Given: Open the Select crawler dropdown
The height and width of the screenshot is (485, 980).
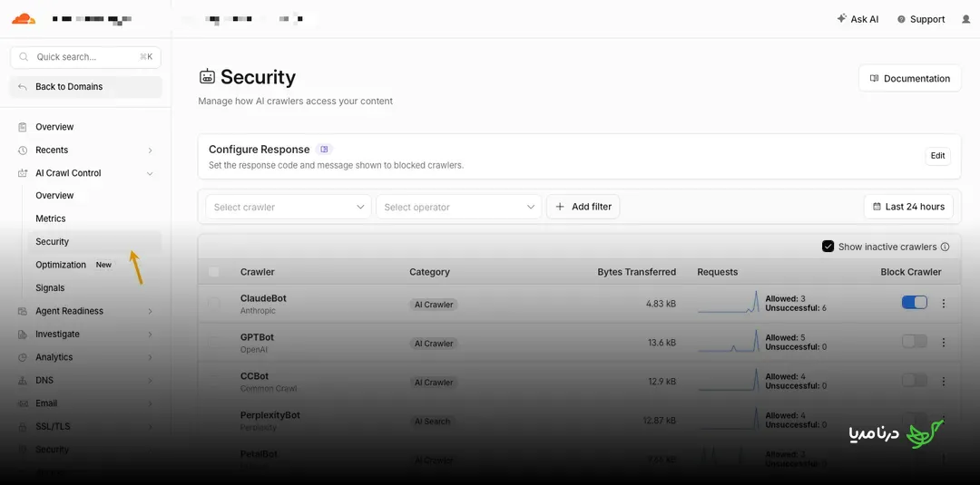Looking at the screenshot, I should pyautogui.click(x=289, y=207).
